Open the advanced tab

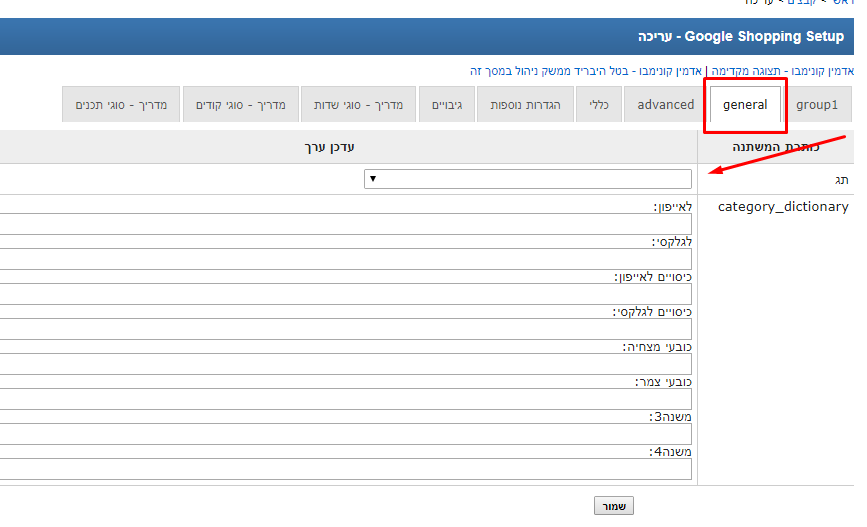tap(665, 105)
